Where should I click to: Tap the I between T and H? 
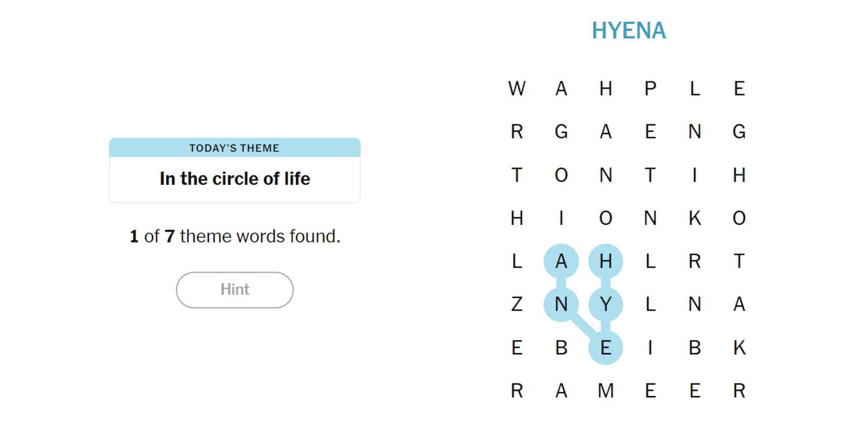pyautogui.click(x=694, y=175)
